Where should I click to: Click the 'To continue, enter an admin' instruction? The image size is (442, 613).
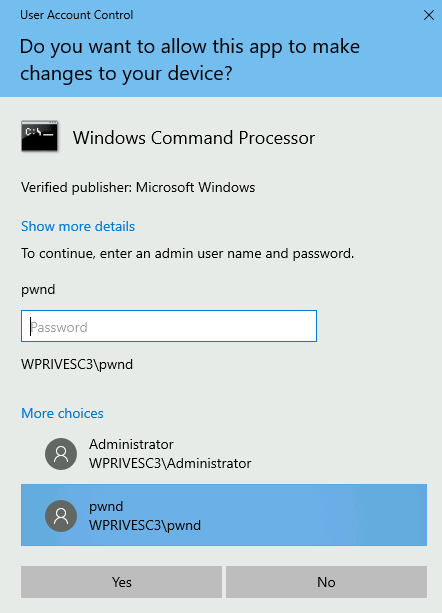pyautogui.click(x=188, y=254)
